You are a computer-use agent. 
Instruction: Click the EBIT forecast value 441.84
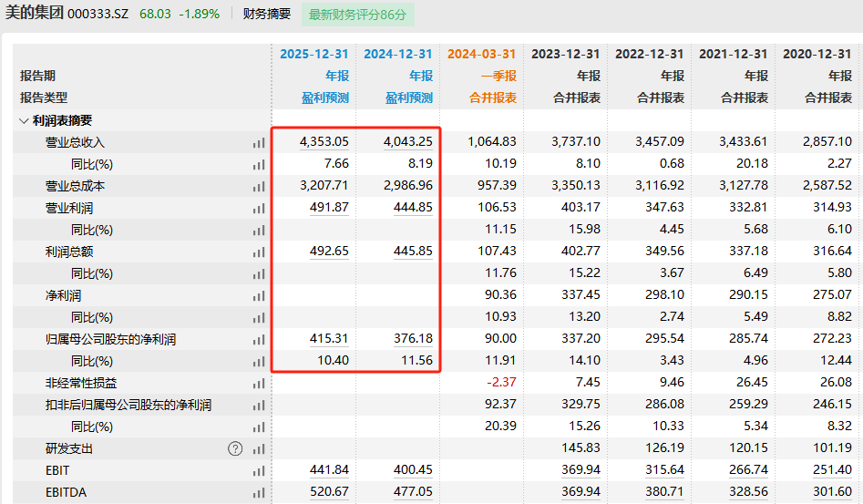pos(329,470)
